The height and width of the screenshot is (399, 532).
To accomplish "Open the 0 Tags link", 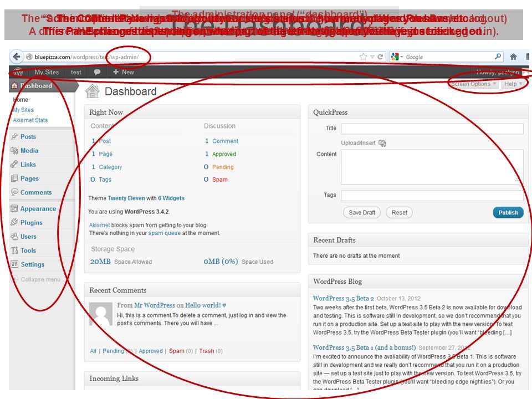I will point(101,180).
